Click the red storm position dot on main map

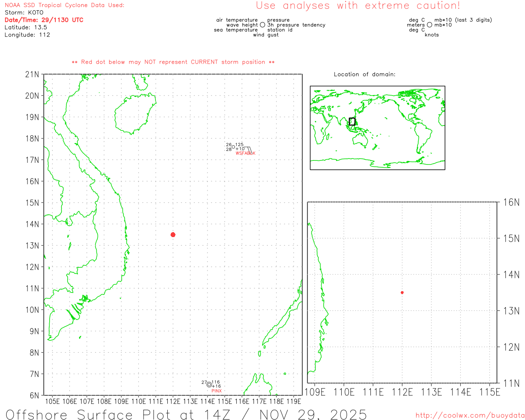173,235
